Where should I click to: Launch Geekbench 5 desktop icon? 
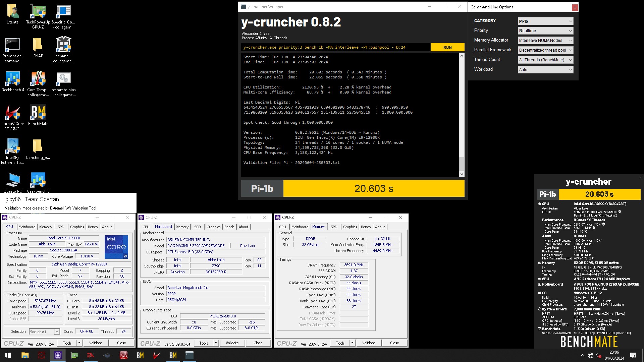[38, 183]
